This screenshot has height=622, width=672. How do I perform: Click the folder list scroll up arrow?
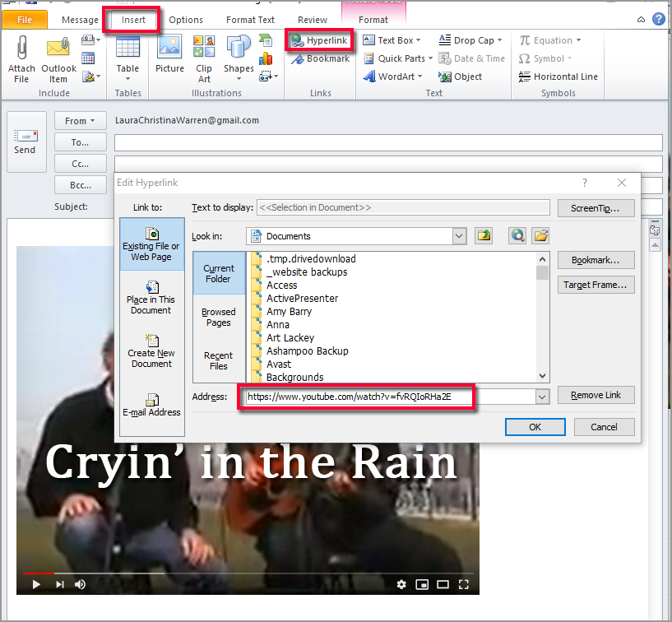(543, 259)
